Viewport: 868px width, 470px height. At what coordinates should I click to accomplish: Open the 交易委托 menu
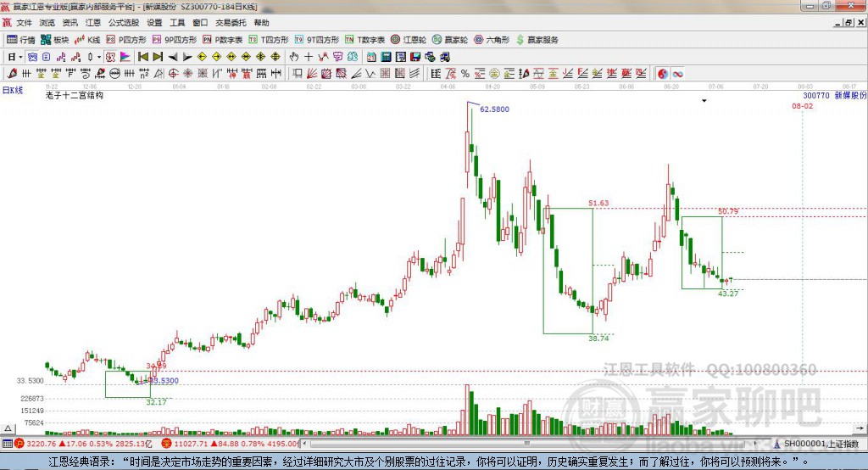click(231, 23)
